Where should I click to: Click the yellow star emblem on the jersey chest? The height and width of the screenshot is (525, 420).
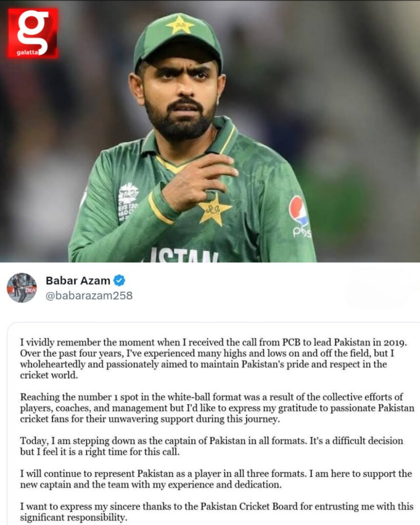(x=214, y=209)
